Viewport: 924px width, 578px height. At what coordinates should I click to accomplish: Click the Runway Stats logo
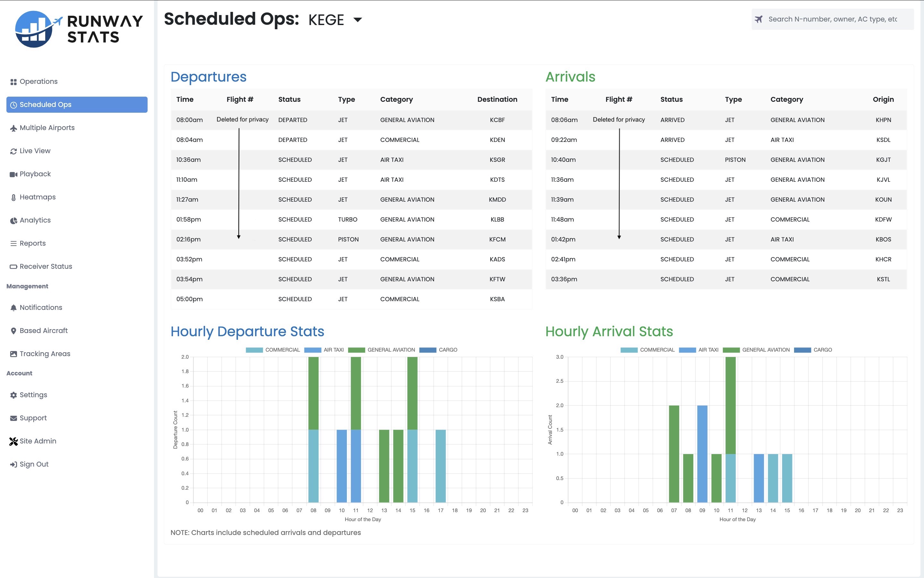79,29
